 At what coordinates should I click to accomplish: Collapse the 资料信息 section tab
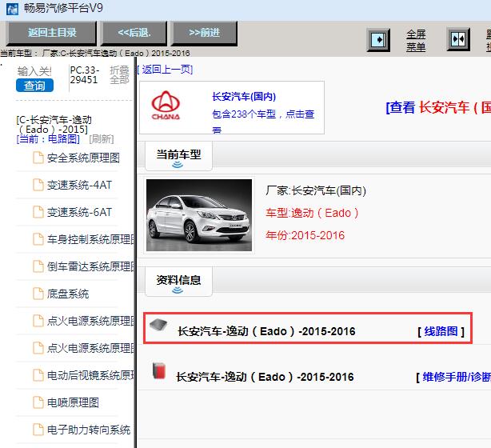pos(178,282)
